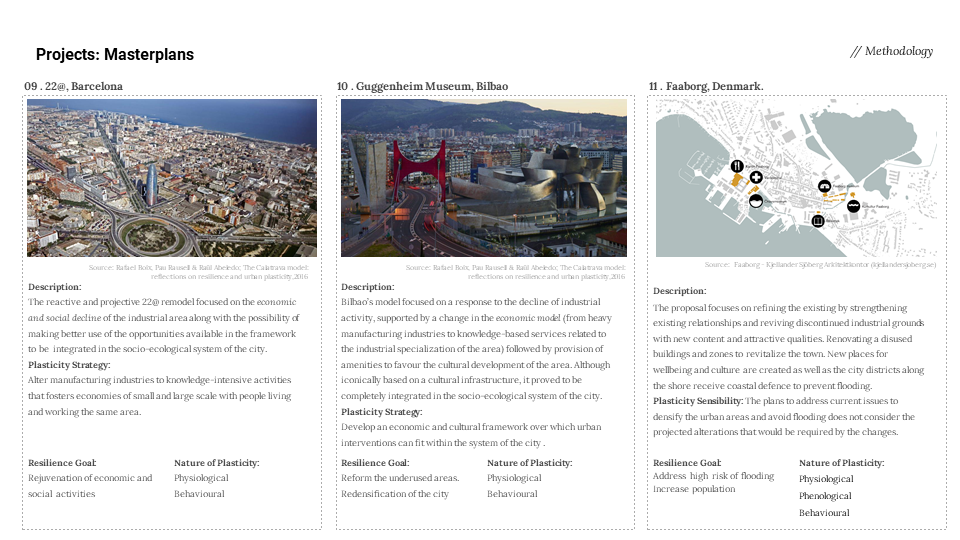Viewport: 960px width, 540px height.
Task: Select the plus cross icon on map
Action: 756,177
